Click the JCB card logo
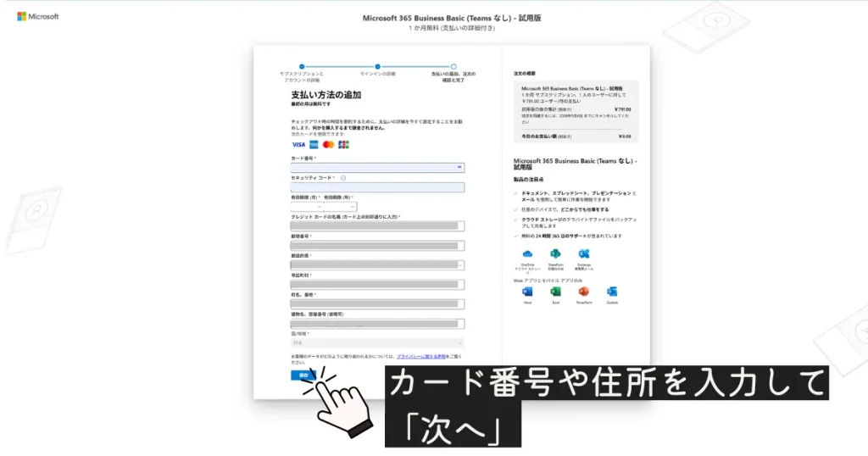The image size is (868, 456). click(x=343, y=145)
